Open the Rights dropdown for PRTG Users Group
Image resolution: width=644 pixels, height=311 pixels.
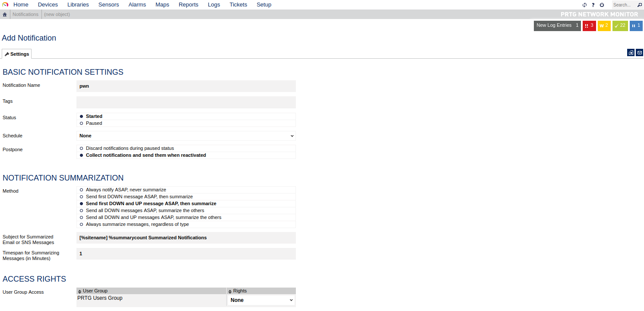click(x=261, y=300)
